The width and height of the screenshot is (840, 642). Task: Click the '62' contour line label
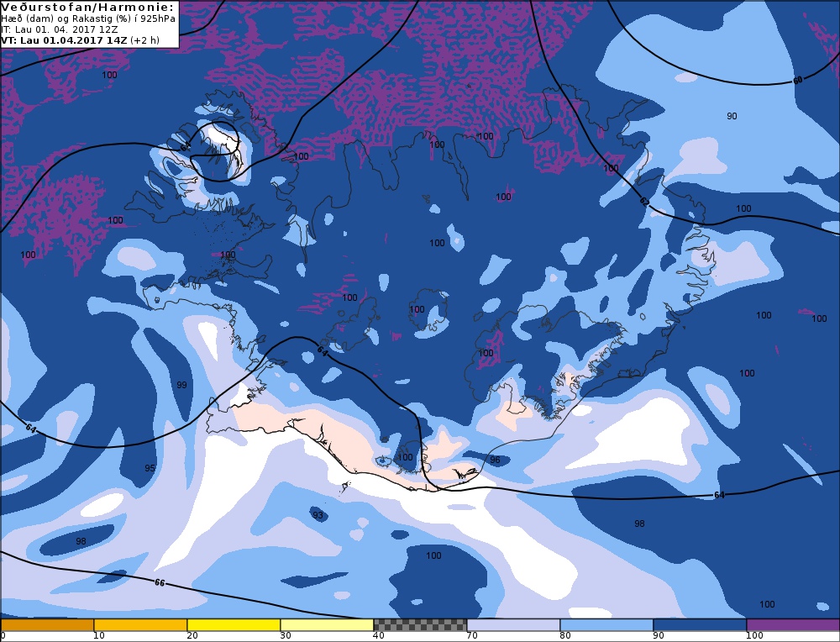click(x=644, y=202)
